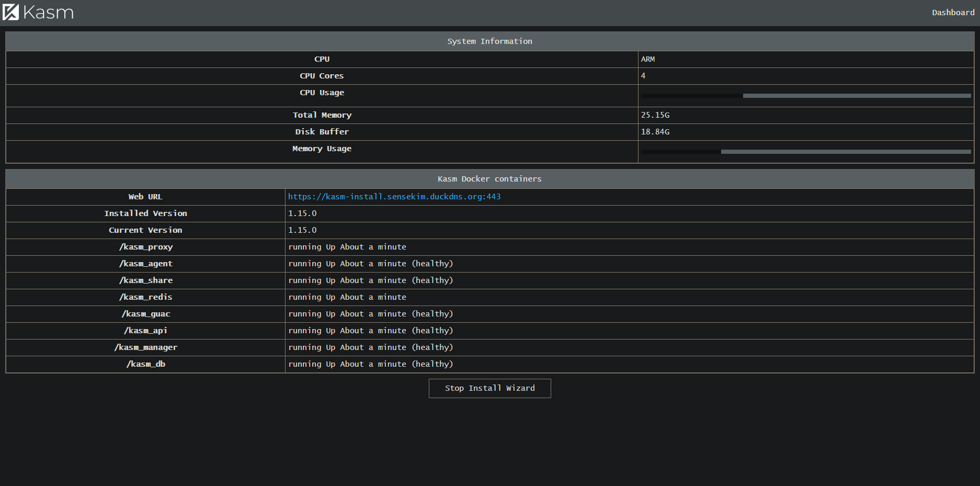The height and width of the screenshot is (486, 980).
Task: Click the CPU Usage progress bar
Action: pos(806,96)
